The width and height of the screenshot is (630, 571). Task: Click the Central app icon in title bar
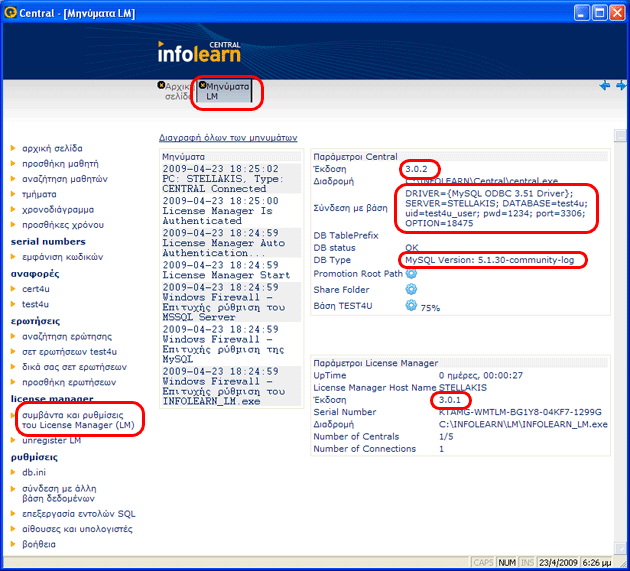click(10, 12)
